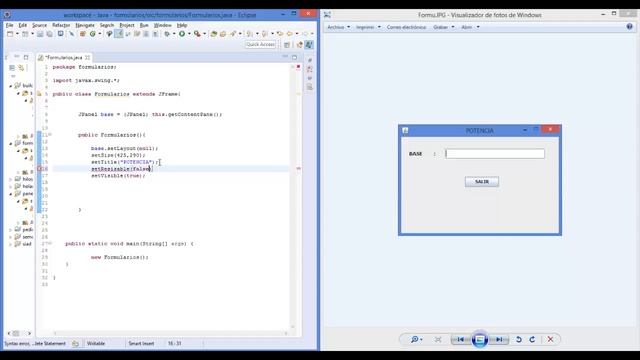Open the Search menu in Eclipse
640x360 pixels.
(107, 25)
